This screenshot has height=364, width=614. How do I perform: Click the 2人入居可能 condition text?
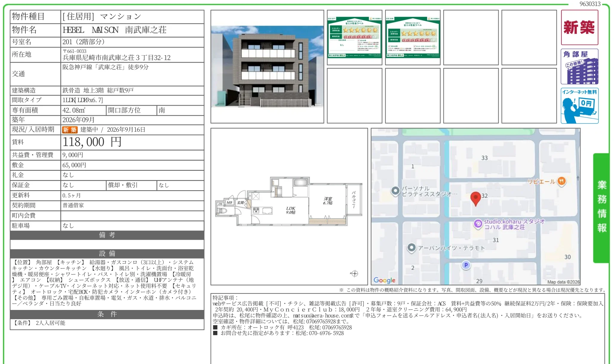click(x=50, y=323)
